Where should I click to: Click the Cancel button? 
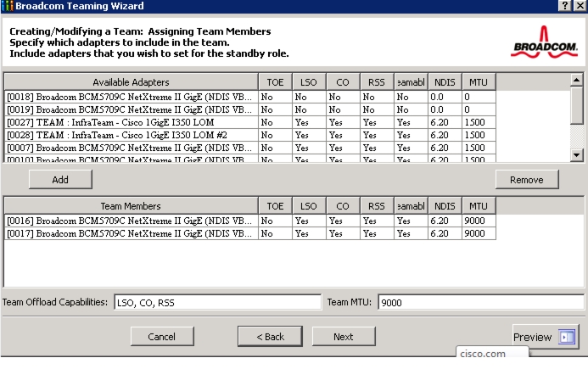coord(162,337)
